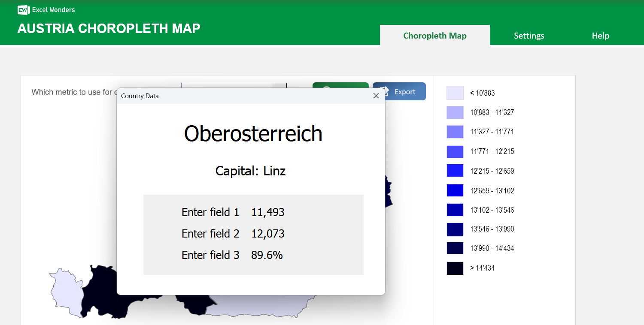
Task: Click the Enter field 3 percentage 89.6%
Action: (x=266, y=255)
